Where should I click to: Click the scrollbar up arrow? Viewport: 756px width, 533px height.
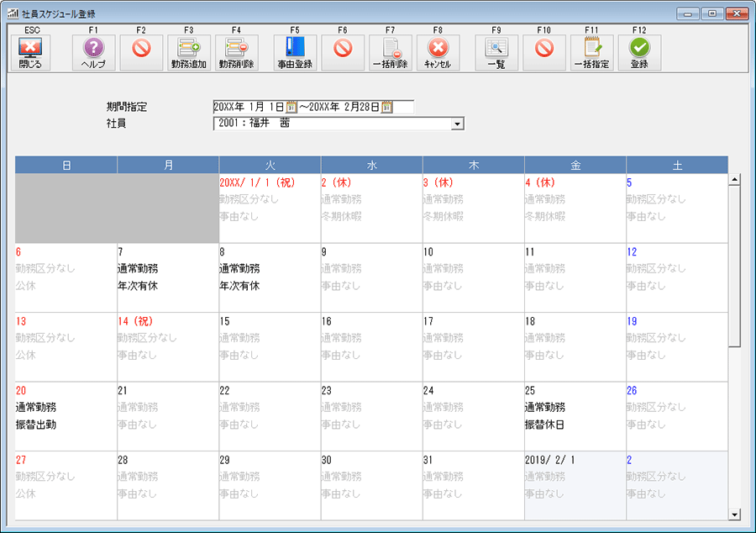tap(734, 180)
